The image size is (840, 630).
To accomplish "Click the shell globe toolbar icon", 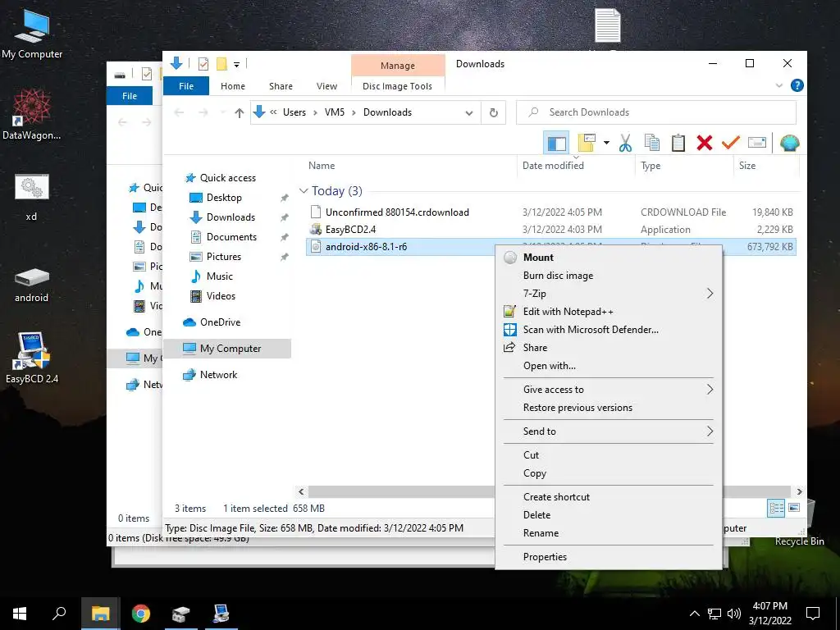I will point(790,143).
